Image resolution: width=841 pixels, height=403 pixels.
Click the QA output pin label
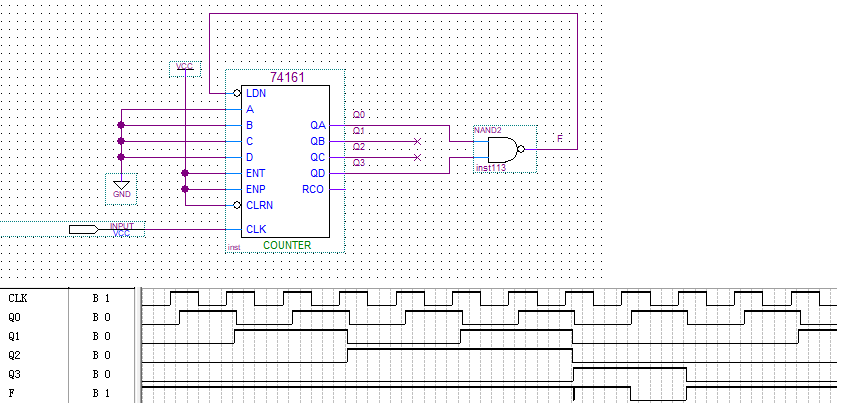(x=318, y=125)
